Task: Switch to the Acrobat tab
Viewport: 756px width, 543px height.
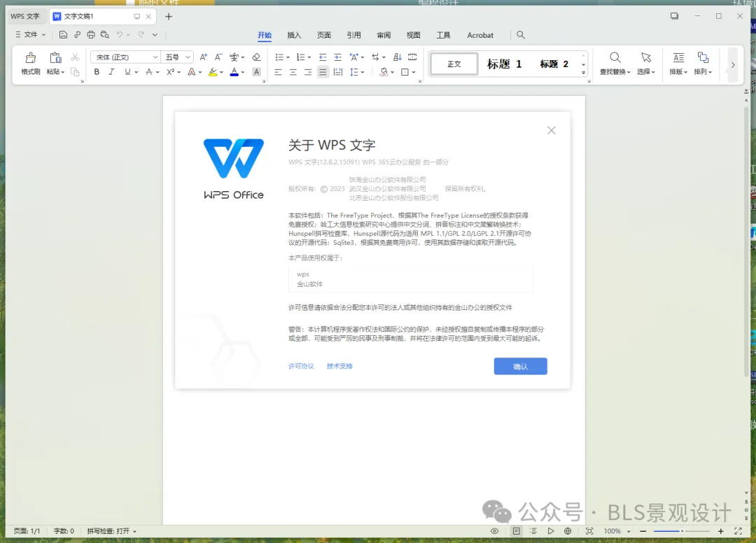Action: point(480,35)
